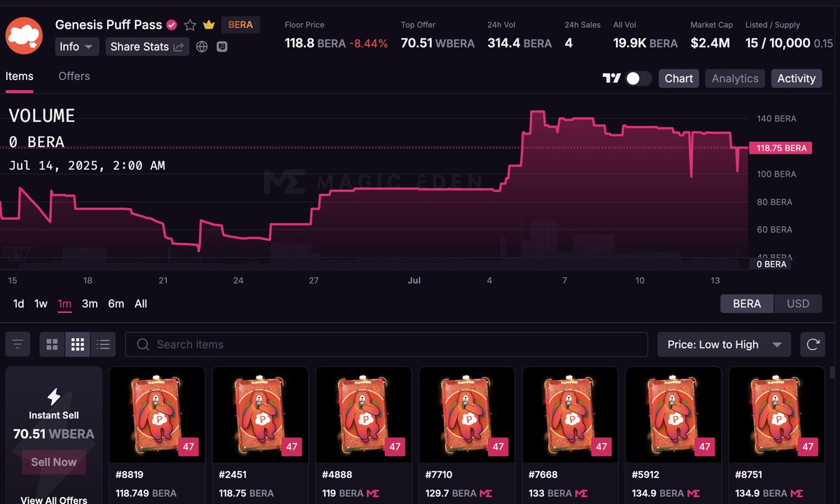Switch to large grid view
Viewport: 840px width, 504px height.
coord(52,344)
